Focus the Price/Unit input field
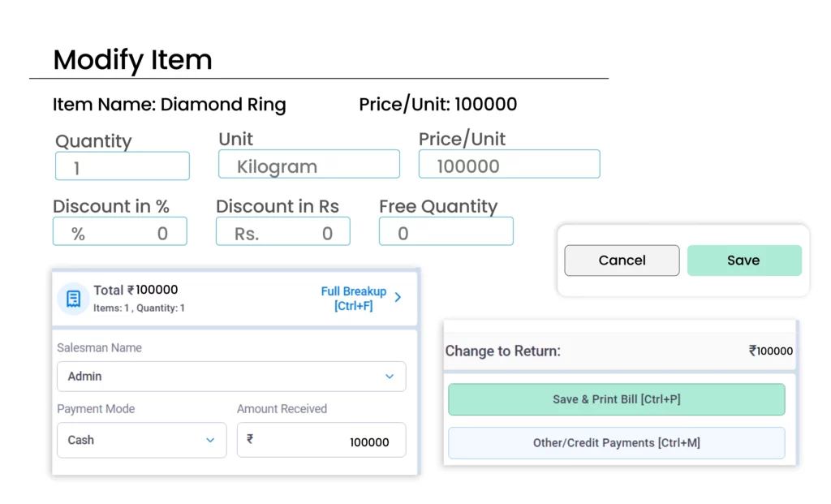 [509, 165]
